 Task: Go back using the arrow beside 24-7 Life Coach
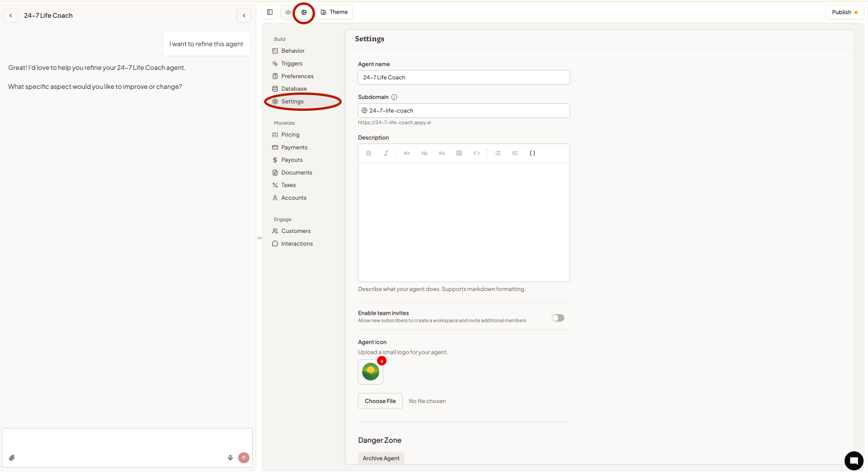11,15
